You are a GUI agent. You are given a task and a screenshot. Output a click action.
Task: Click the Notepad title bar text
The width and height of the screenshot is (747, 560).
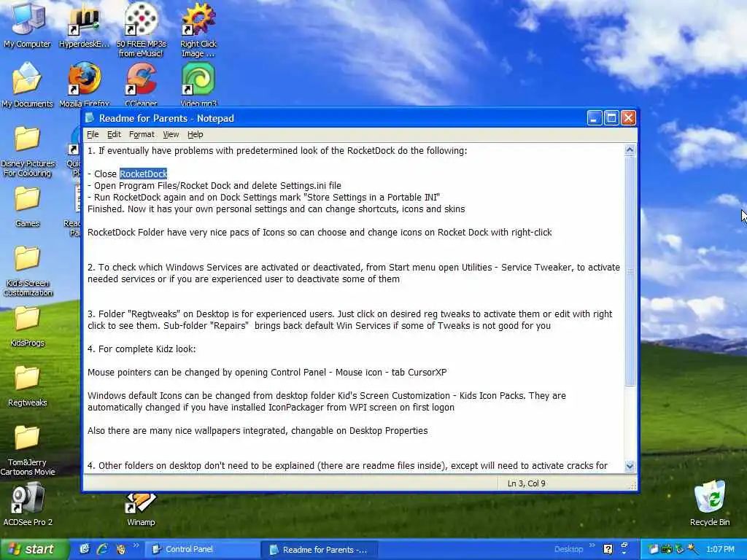166,118
